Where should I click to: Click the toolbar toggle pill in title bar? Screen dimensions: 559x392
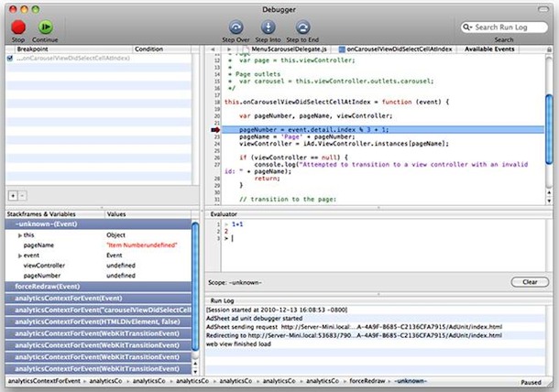(x=543, y=9)
